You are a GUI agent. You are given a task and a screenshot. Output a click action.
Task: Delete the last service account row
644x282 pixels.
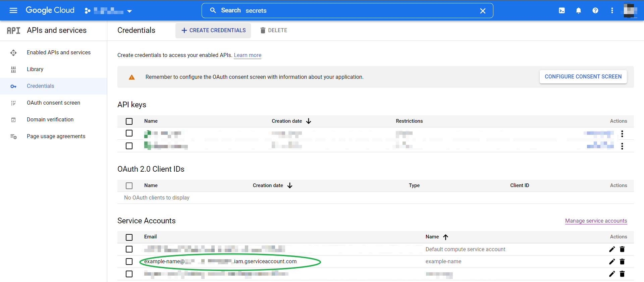622,274
